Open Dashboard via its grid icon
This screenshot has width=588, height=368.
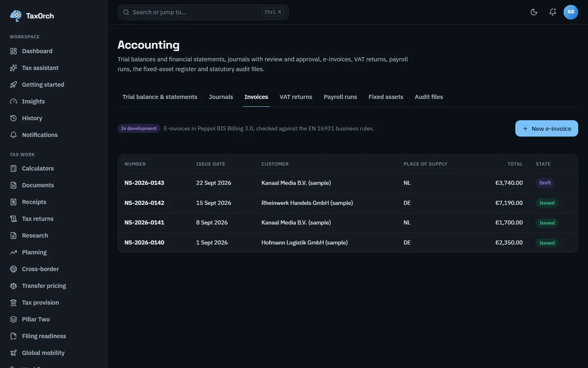tap(13, 51)
